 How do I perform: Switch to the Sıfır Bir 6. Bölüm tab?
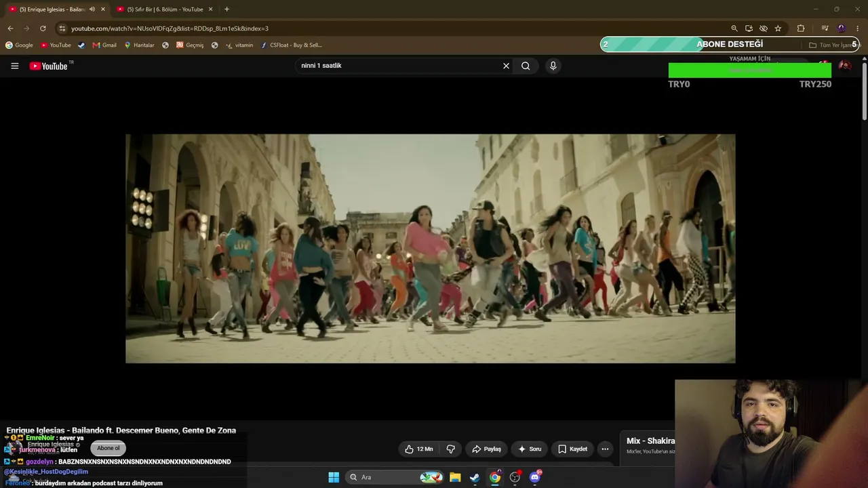click(x=165, y=9)
